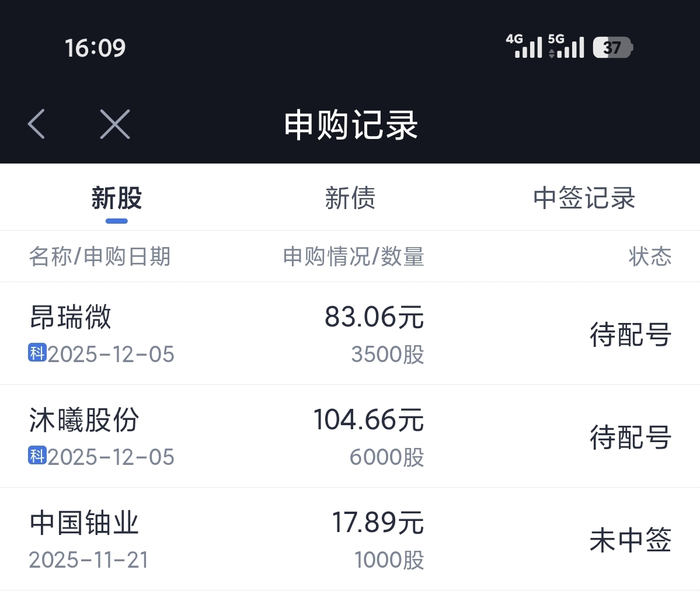
Task: Select the 新股 tab
Action: click(117, 199)
